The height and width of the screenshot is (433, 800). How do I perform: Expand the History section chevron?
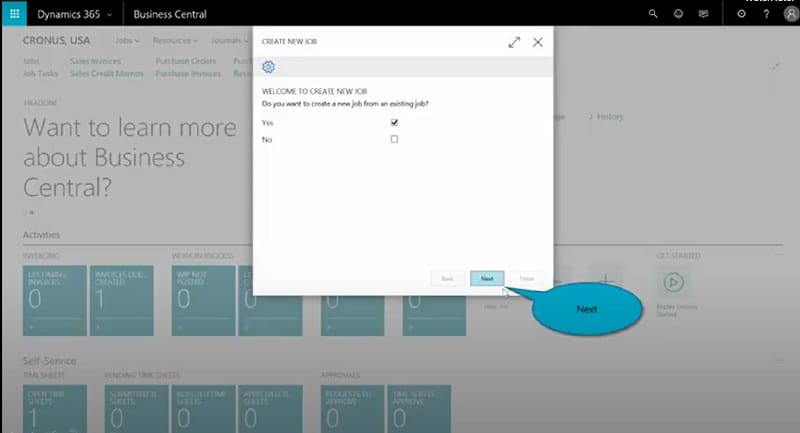click(591, 117)
